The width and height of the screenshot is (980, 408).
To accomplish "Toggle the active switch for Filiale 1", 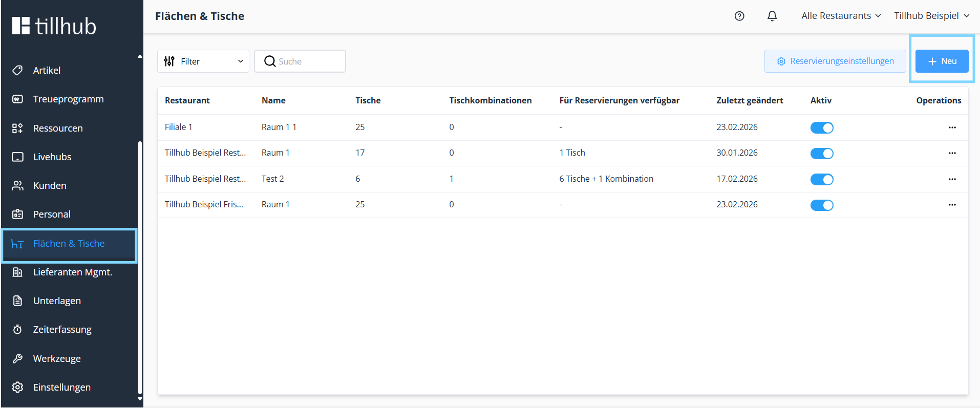I will [821, 127].
